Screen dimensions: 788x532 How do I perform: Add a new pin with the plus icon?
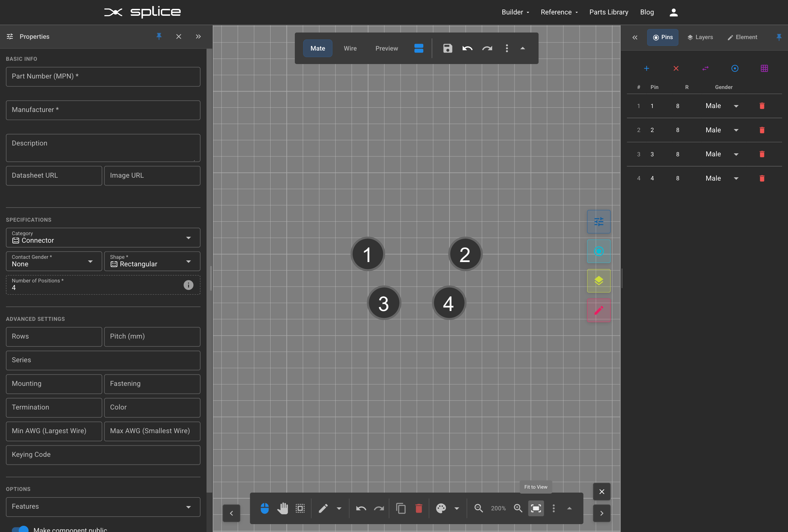[x=646, y=68]
